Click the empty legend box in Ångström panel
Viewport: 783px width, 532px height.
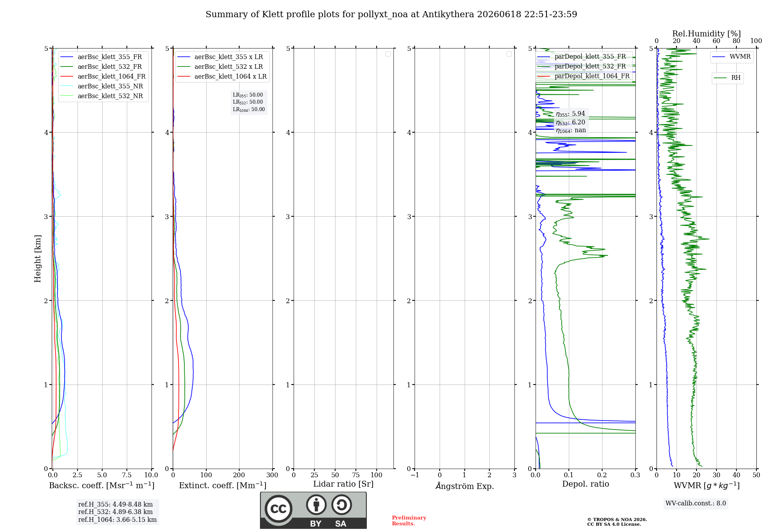509,54
